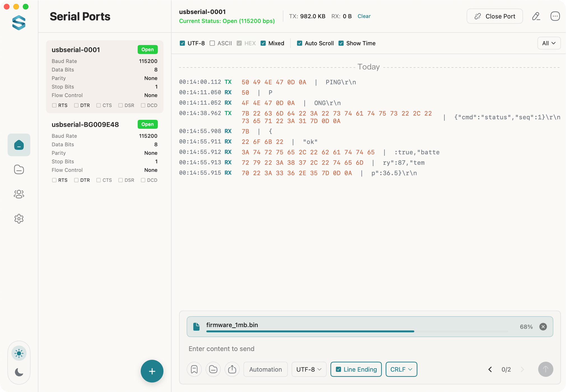
Task: Click the Clear link for TX/RX counters
Action: (x=364, y=16)
